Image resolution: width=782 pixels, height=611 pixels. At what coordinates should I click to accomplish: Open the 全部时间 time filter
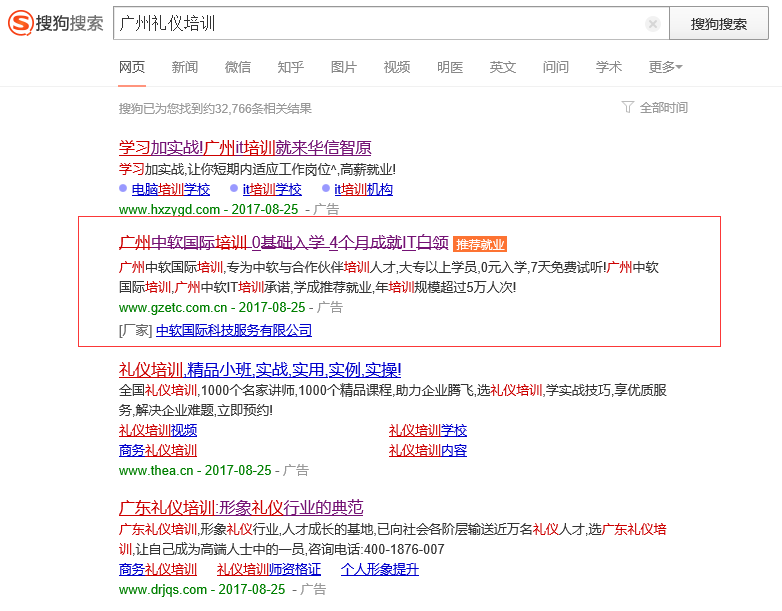point(663,107)
